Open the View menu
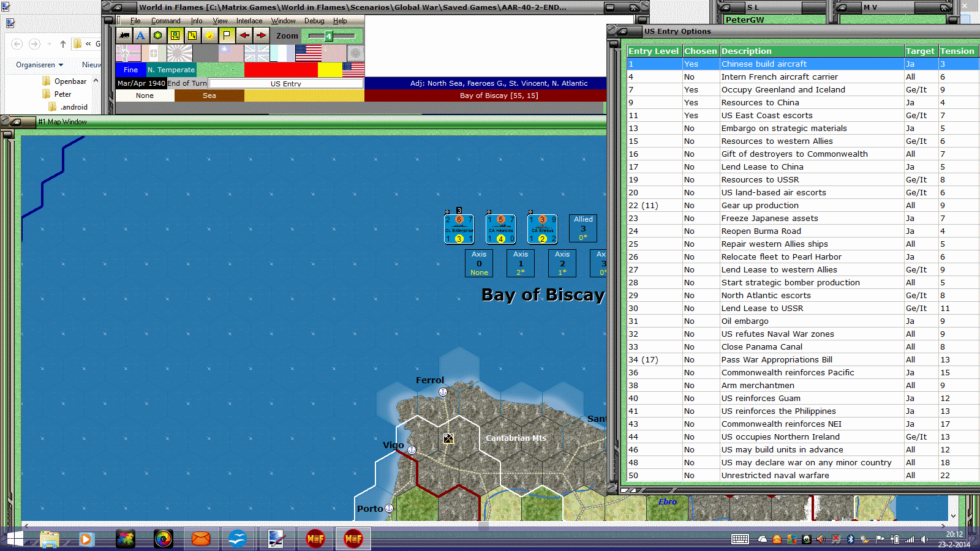The image size is (980, 551). (x=220, y=21)
